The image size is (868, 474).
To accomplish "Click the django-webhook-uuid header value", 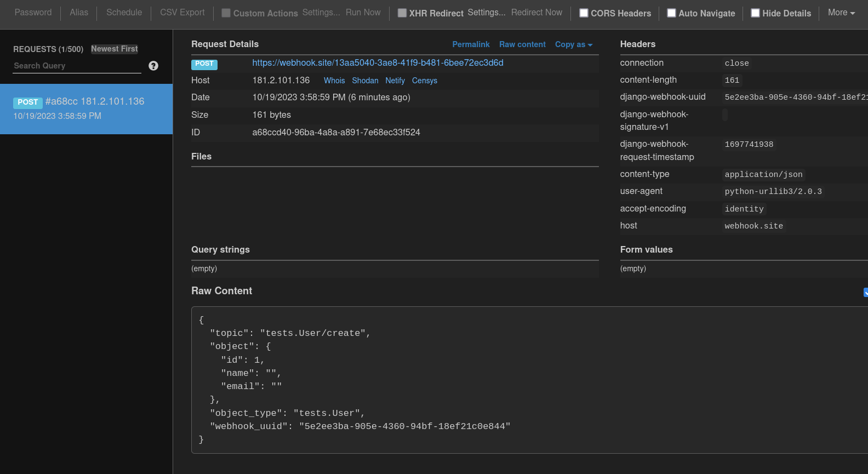I will click(796, 98).
